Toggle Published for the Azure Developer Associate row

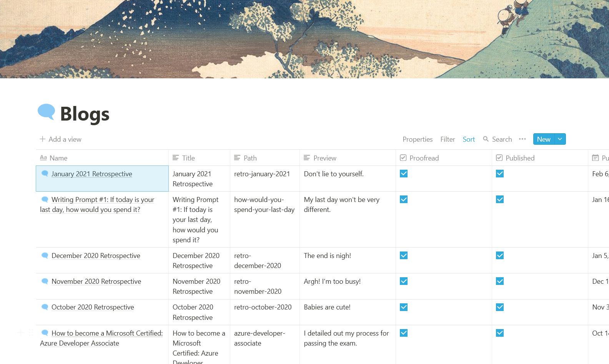point(500,333)
